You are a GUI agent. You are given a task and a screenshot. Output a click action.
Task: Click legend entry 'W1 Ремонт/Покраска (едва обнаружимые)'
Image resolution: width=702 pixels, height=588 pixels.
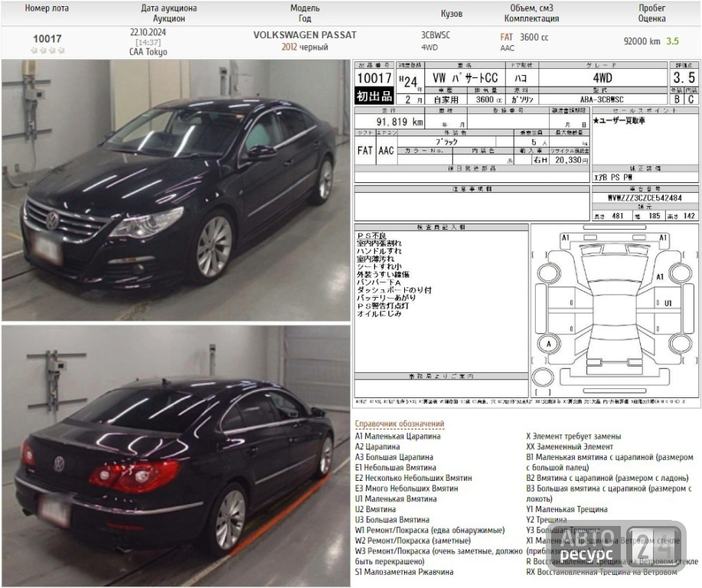(429, 531)
